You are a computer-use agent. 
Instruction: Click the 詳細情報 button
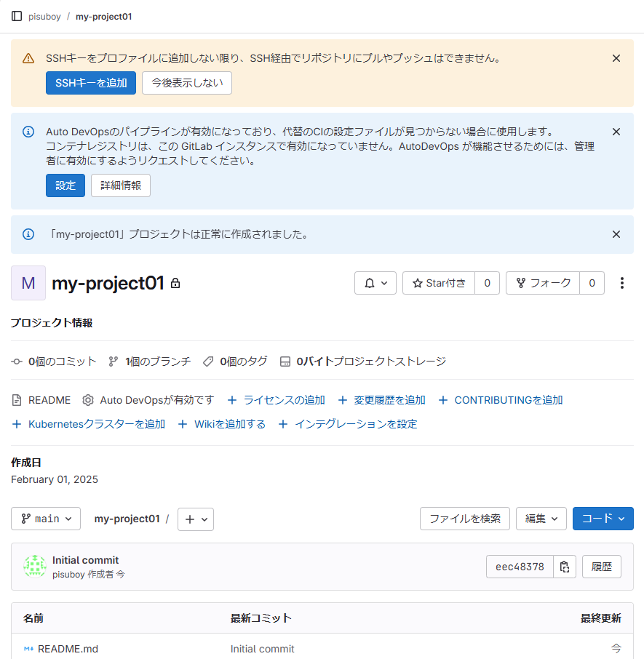point(121,185)
